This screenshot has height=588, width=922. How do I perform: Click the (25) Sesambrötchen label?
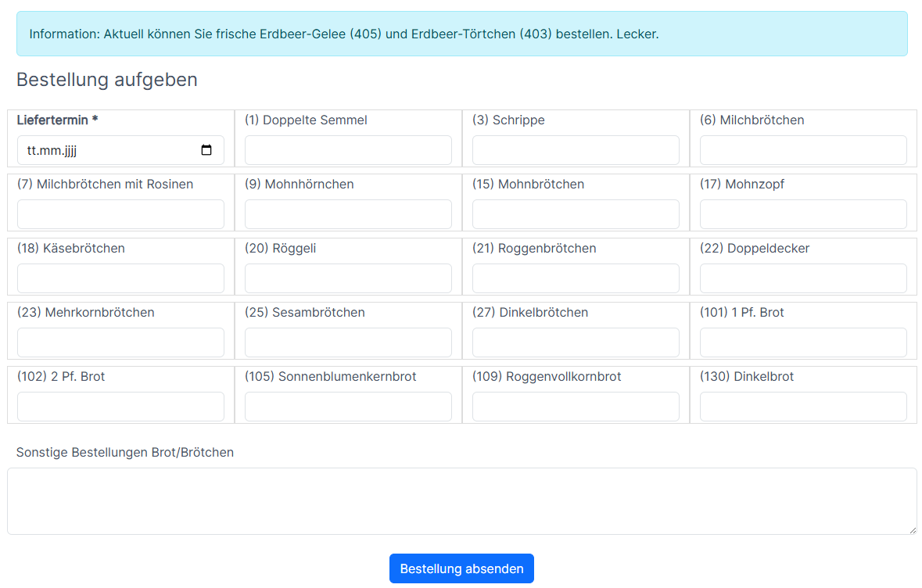click(304, 312)
